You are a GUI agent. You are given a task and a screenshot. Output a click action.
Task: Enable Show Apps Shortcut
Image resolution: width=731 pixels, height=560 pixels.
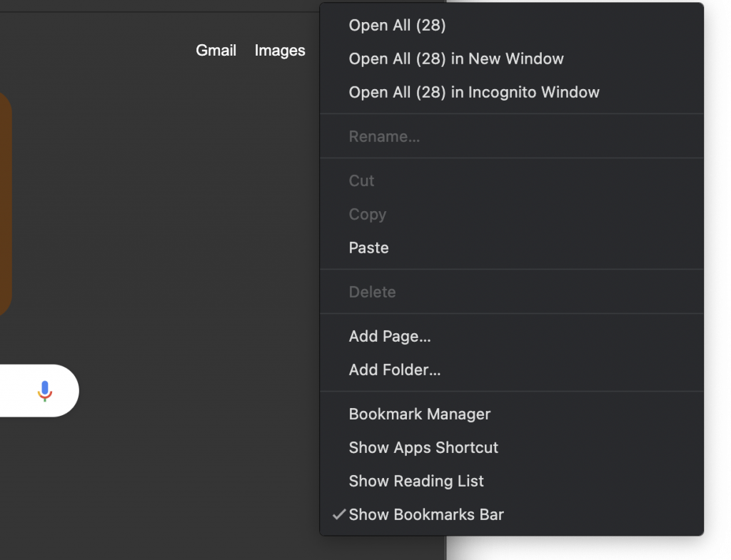pyautogui.click(x=423, y=447)
